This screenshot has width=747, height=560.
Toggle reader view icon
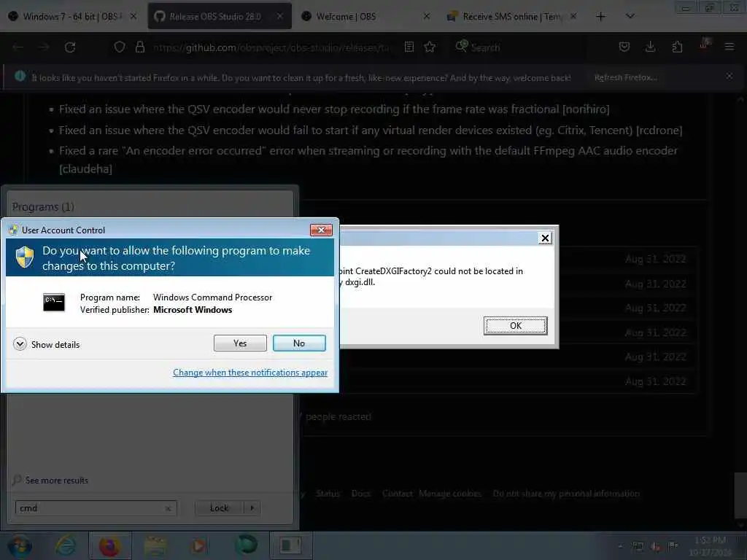click(409, 47)
